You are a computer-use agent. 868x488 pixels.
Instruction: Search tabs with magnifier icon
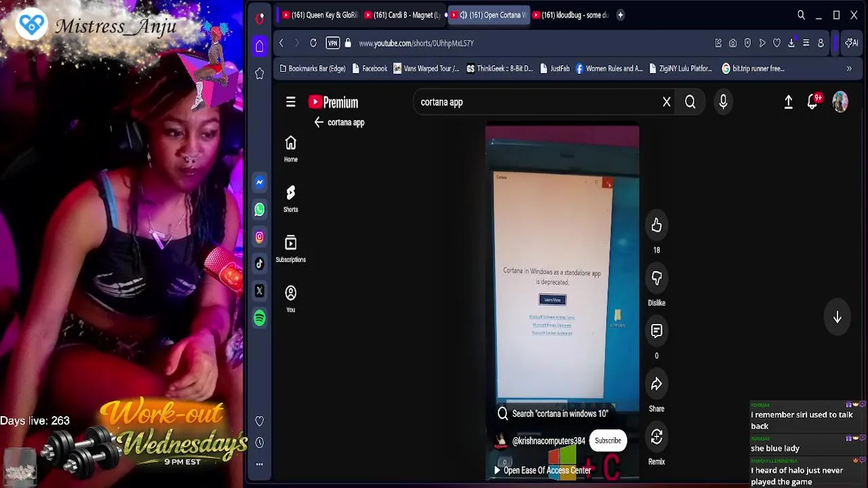801,15
